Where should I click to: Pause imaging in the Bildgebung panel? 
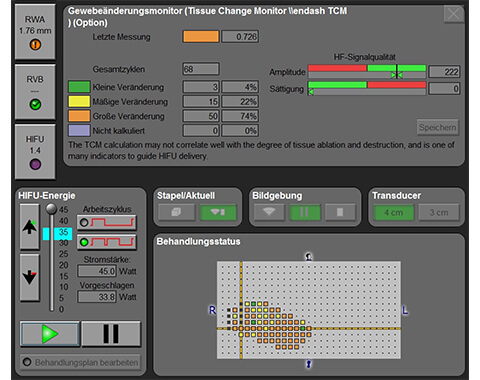coord(305,212)
